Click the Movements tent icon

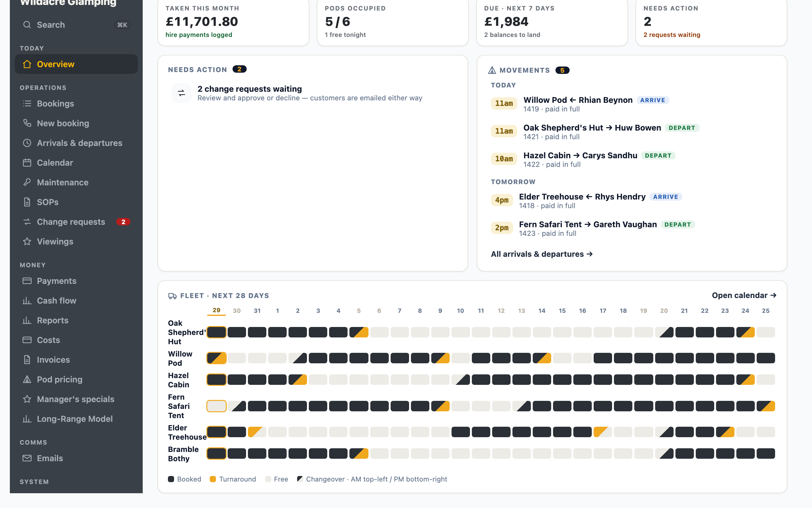[x=492, y=70]
